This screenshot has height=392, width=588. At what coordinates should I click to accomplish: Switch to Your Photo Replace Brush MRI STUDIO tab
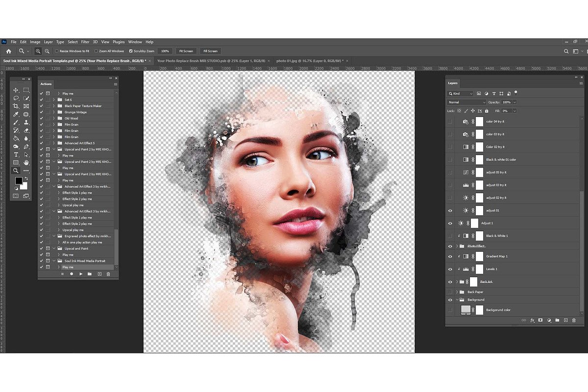coord(211,61)
